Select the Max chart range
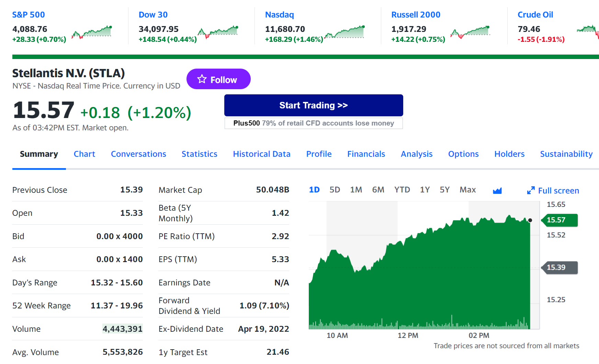 tap(467, 190)
